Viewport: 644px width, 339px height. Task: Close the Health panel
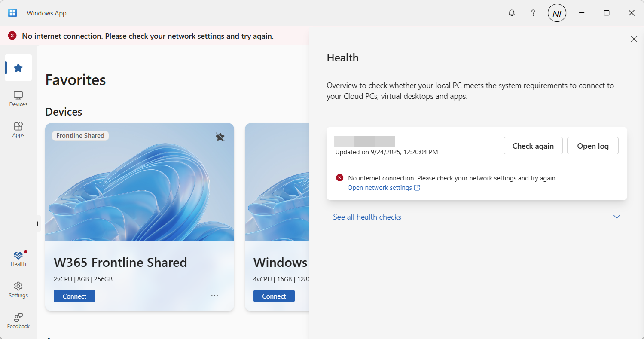tap(634, 39)
